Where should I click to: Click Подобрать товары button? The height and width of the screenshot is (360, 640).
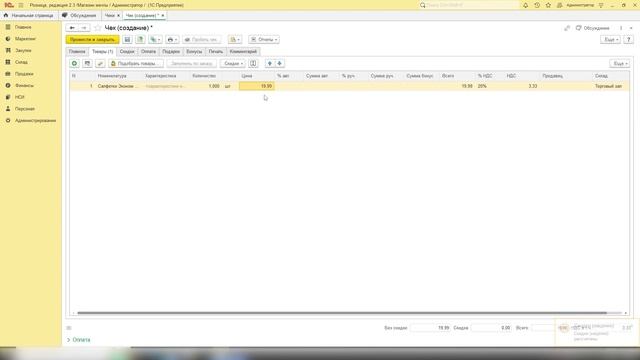(x=136, y=64)
